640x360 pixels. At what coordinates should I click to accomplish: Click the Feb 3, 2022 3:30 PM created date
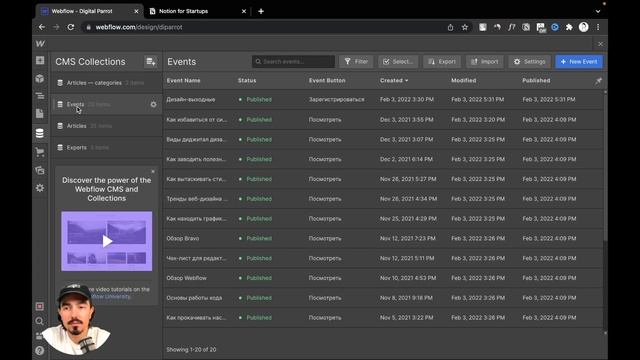click(407, 100)
